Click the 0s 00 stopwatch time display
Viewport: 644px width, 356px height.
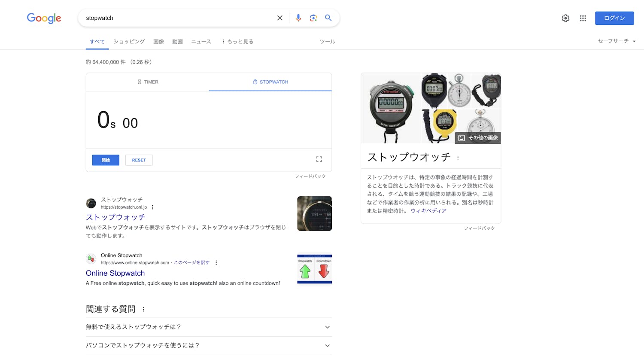point(118,121)
